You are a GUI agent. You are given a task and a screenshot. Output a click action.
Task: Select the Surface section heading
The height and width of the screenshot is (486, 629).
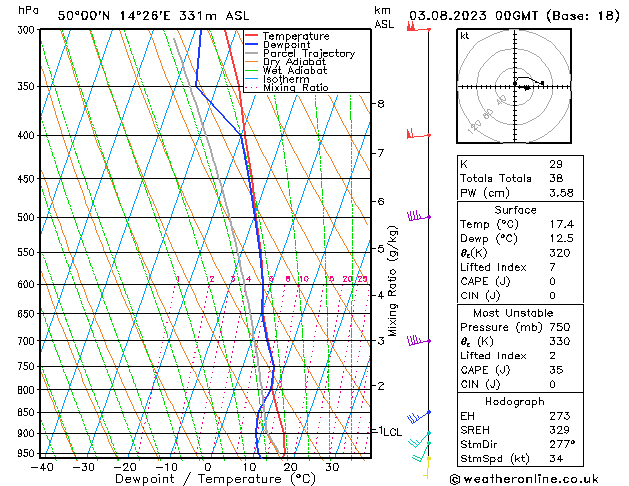click(x=515, y=210)
